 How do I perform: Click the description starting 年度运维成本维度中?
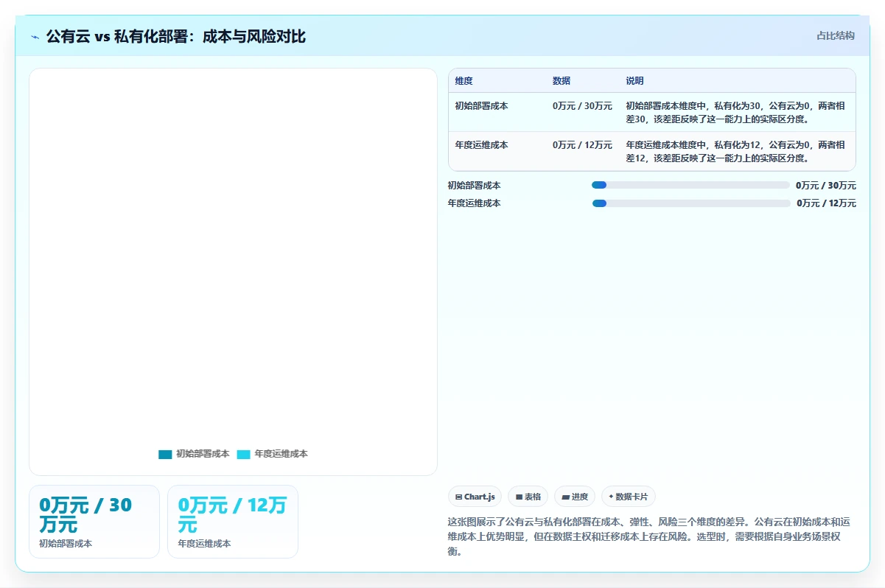(x=735, y=151)
